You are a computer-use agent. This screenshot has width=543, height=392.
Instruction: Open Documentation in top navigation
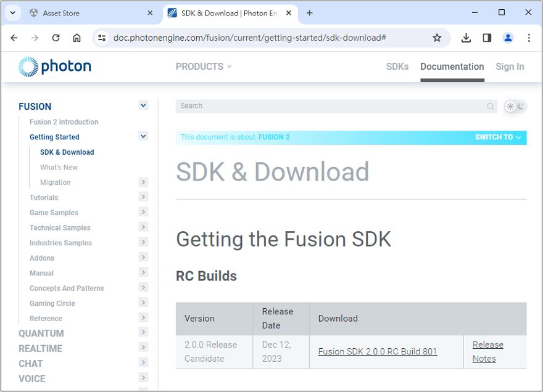click(x=452, y=67)
